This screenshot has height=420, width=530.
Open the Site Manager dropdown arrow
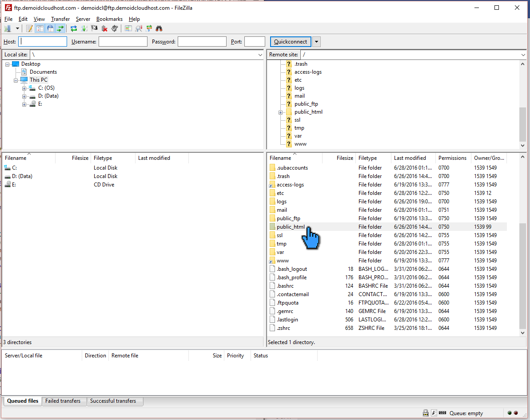[x=17, y=28]
